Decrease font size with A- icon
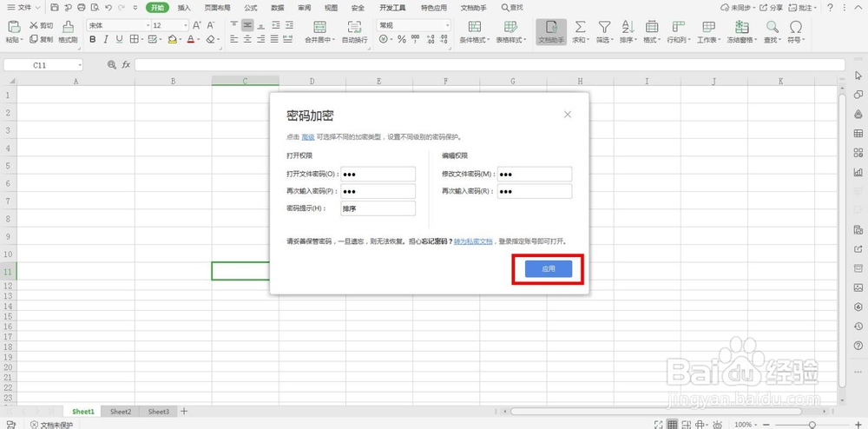The image size is (868, 429). point(211,25)
